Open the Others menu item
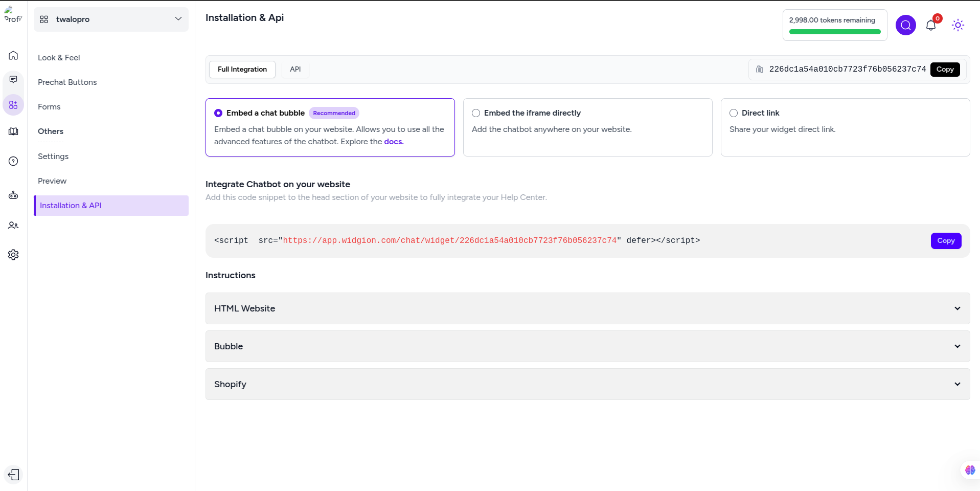This screenshot has width=980, height=491. pos(51,131)
